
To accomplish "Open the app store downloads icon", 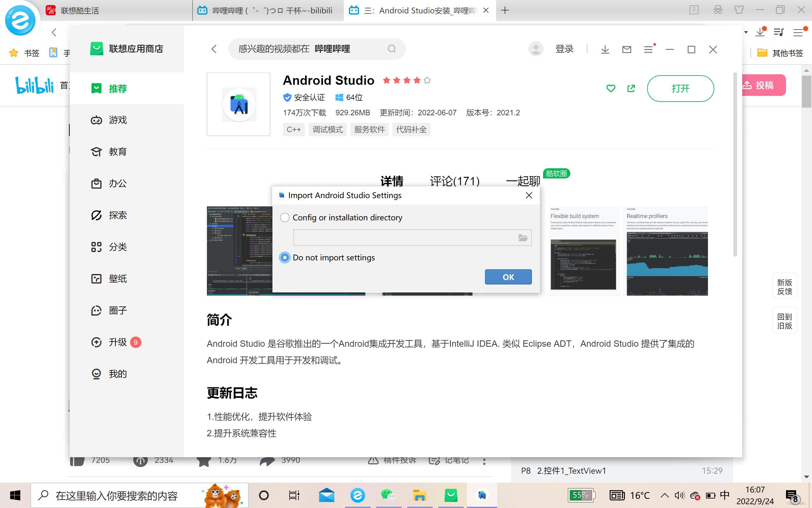I will pos(605,50).
